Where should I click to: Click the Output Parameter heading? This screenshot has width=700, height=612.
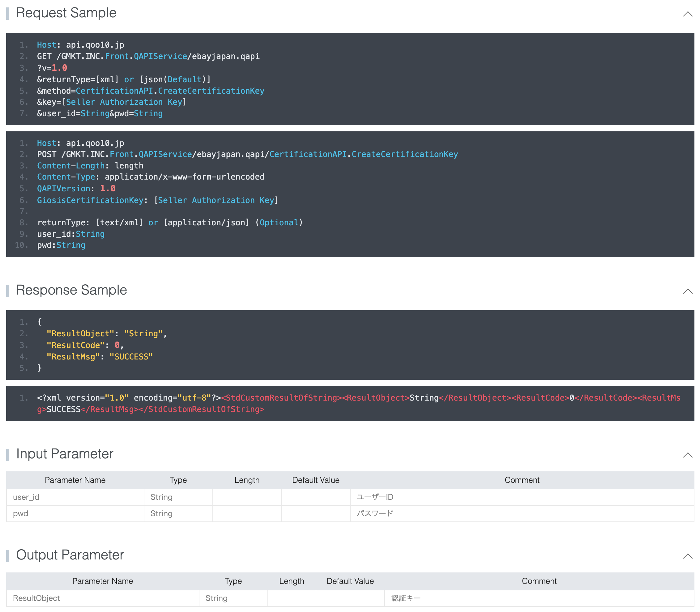coord(70,555)
